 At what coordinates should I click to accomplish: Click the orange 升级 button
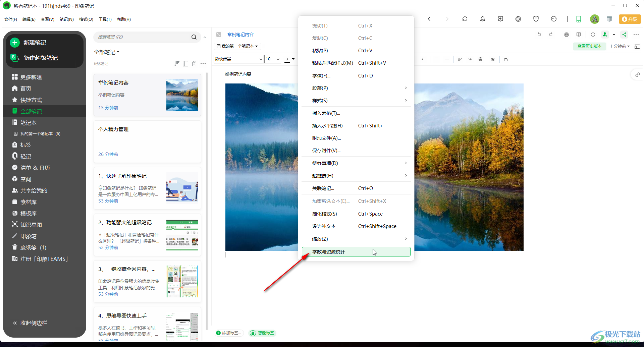pos(630,19)
